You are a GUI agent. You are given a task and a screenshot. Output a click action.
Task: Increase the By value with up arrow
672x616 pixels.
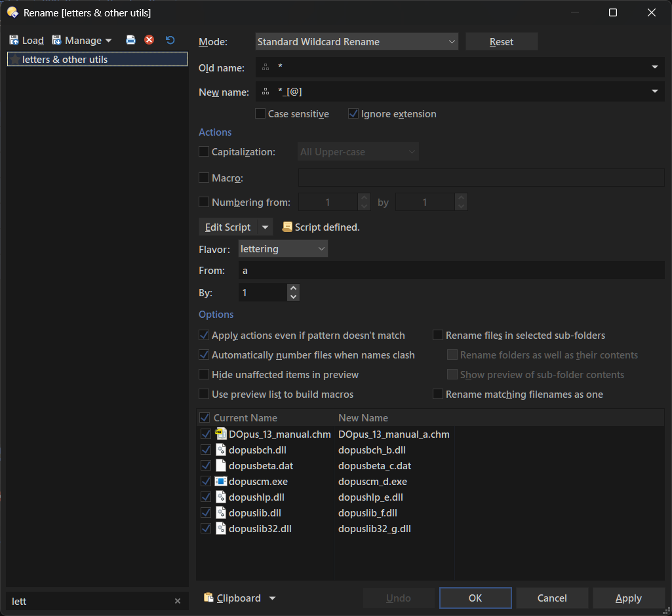pyautogui.click(x=294, y=288)
